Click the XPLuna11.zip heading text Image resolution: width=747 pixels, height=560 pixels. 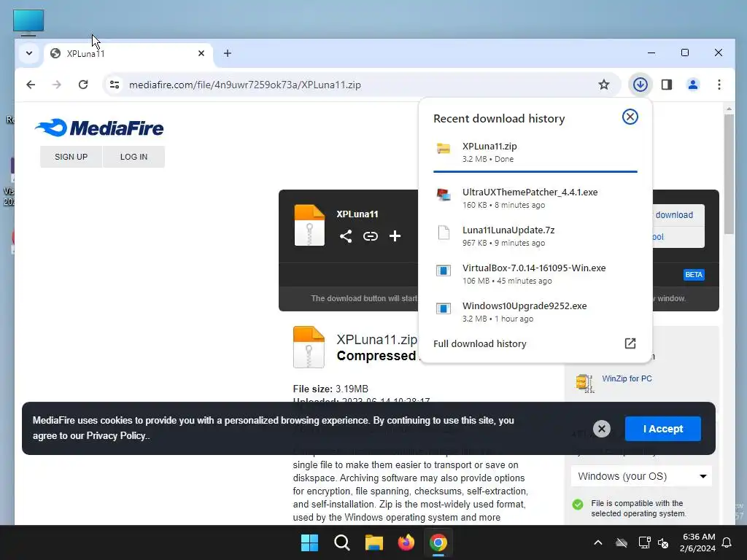click(x=376, y=340)
